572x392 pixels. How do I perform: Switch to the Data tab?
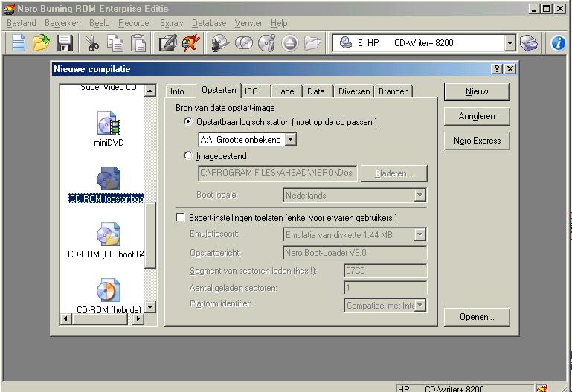[x=318, y=91]
